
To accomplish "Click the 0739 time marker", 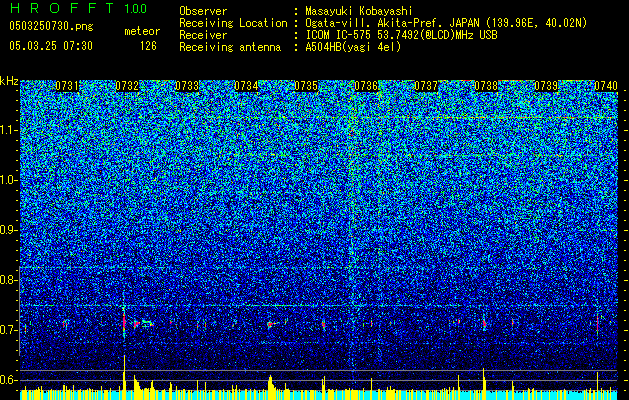I will 546,86.
